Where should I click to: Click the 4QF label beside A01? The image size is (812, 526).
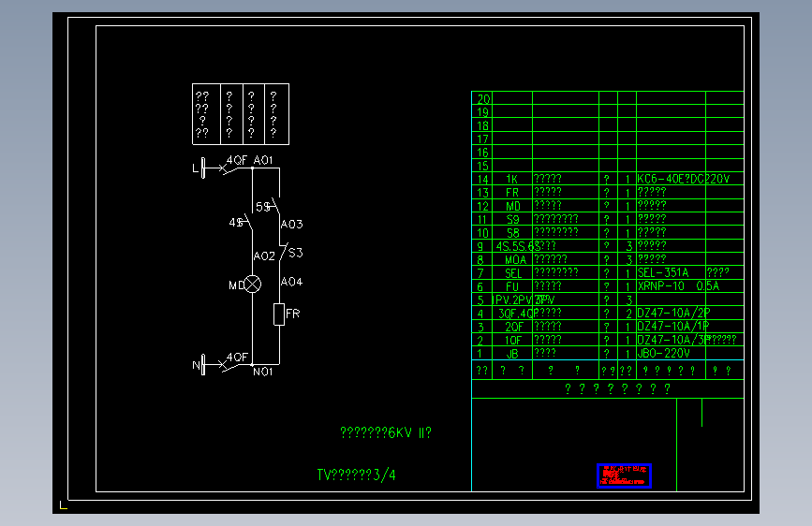pyautogui.click(x=237, y=160)
